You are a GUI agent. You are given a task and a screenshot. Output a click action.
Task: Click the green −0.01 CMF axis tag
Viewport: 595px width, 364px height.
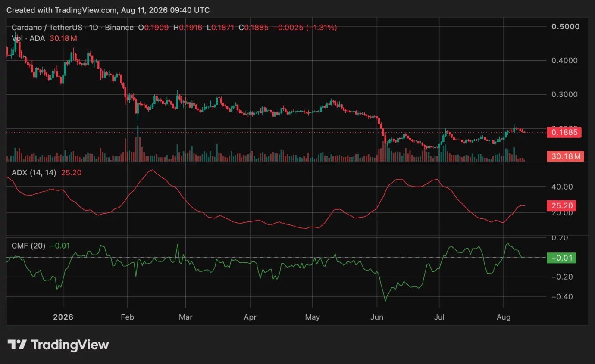[x=561, y=258]
